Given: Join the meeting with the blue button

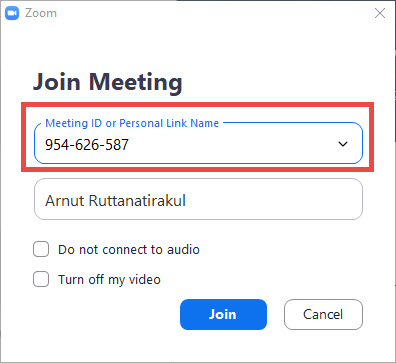Looking at the screenshot, I should point(223,314).
